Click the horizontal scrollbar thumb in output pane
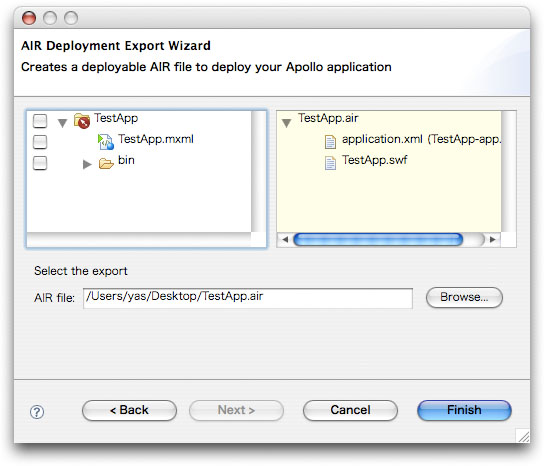The width and height of the screenshot is (544, 466). click(378, 239)
